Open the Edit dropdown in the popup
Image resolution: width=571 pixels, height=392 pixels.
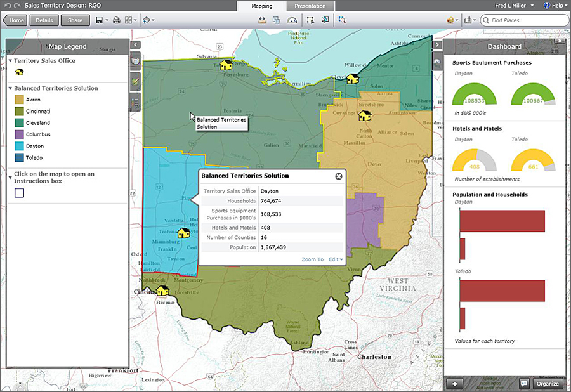coord(336,259)
